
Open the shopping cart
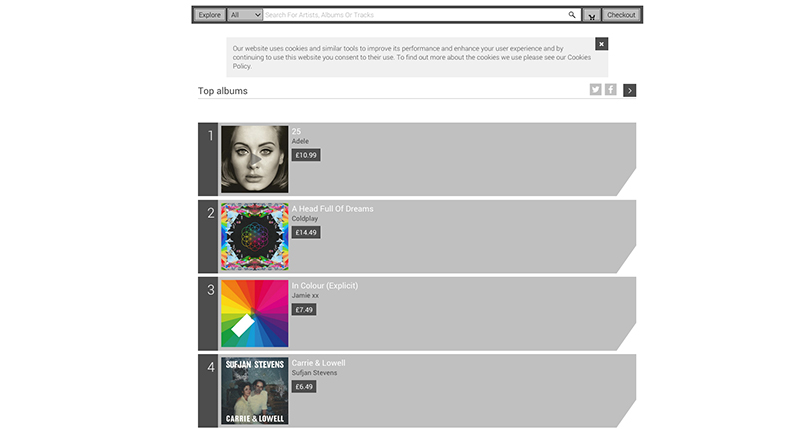(591, 16)
